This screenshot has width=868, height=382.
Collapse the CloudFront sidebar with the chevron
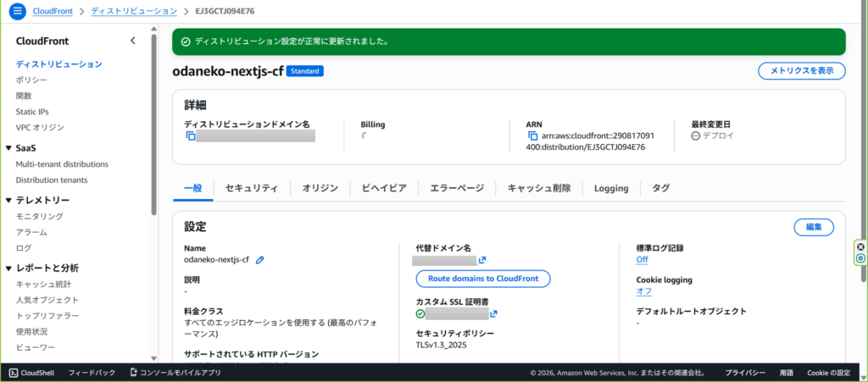click(x=132, y=41)
